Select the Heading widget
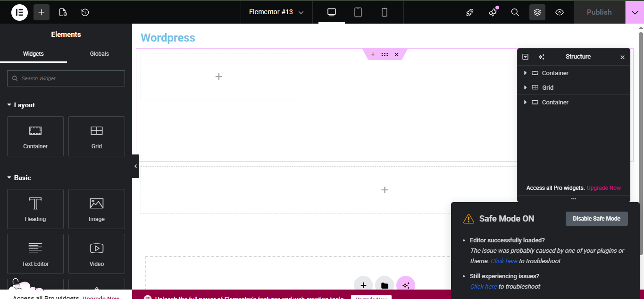Viewport: 644px width, 299px height. pyautogui.click(x=35, y=209)
